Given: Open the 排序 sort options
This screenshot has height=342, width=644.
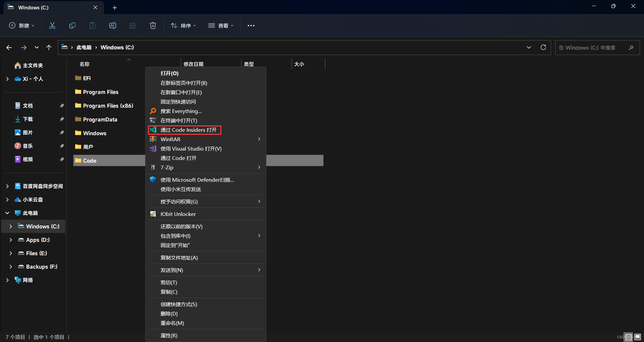Looking at the screenshot, I should pyautogui.click(x=183, y=25).
